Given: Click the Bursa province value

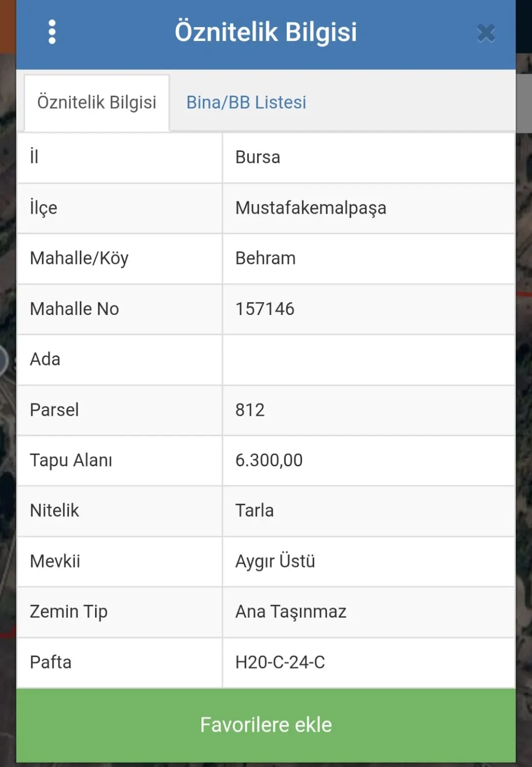Looking at the screenshot, I should (258, 157).
